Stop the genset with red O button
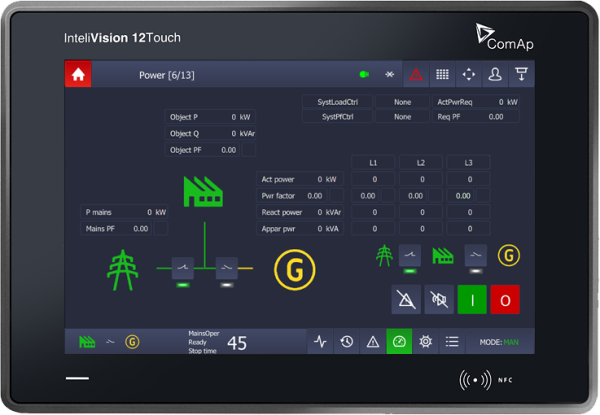This screenshot has height=415, width=600. [505, 299]
